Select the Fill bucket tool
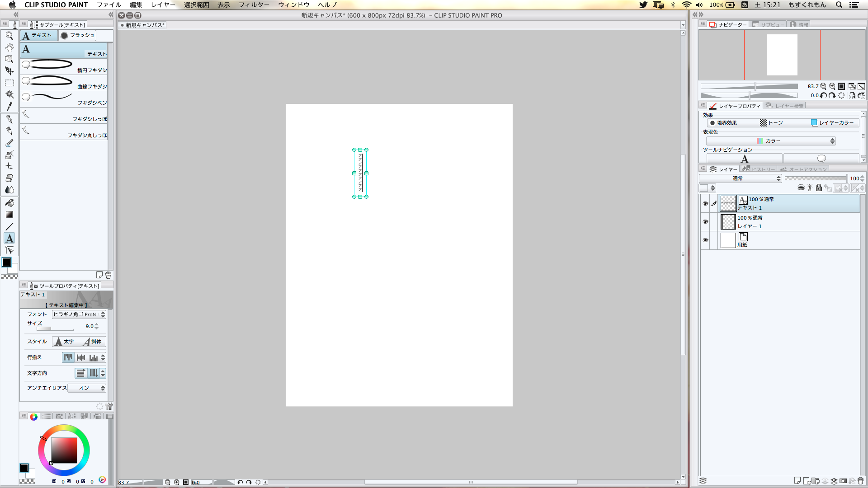The width and height of the screenshot is (868, 488). [9, 203]
